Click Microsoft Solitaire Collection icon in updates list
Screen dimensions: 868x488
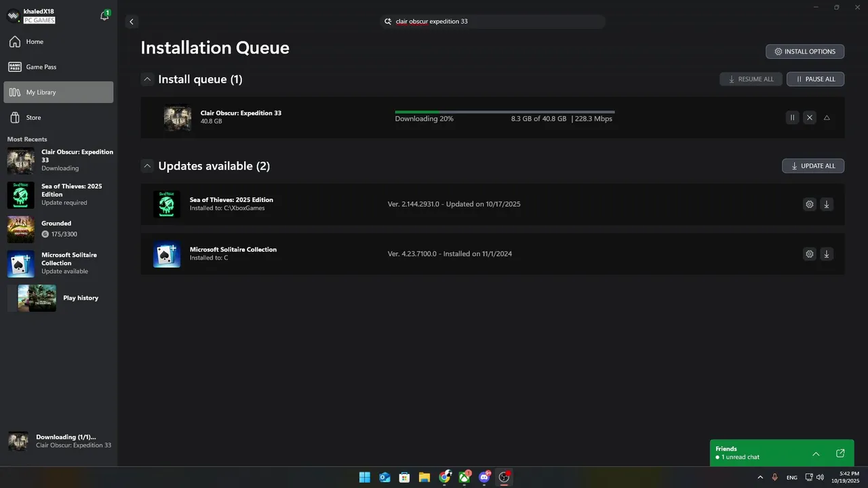pos(167,254)
